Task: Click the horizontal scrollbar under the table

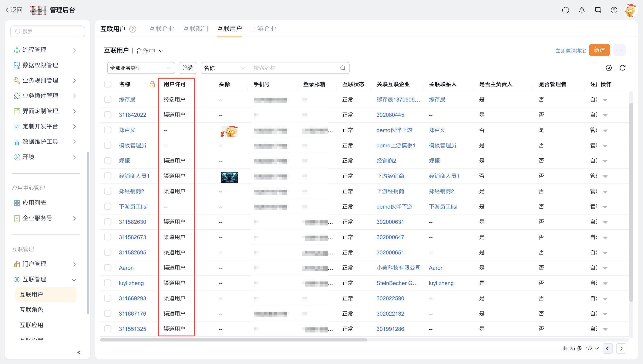Action: tap(233, 340)
